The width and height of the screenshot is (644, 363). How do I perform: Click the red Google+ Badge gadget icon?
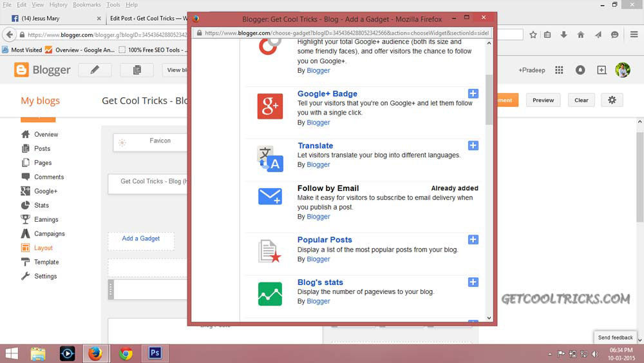point(270,106)
